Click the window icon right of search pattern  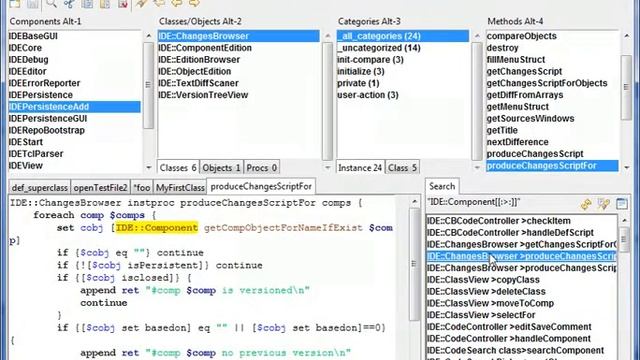[622, 203]
